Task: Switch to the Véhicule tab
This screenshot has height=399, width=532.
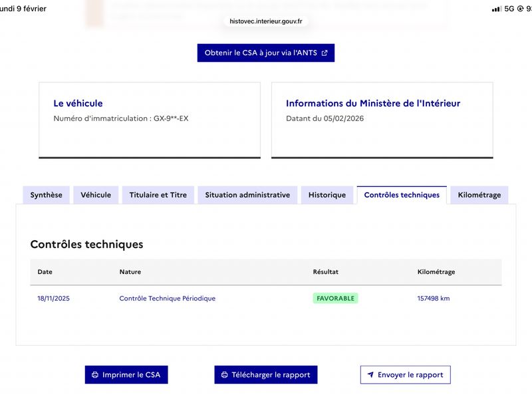Action: coord(96,195)
